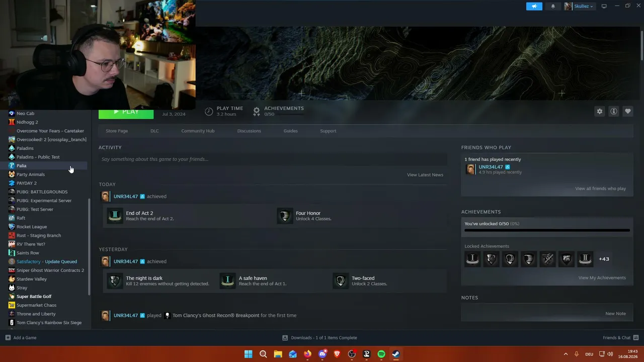Click the achievements progress bar
Screen dimensions: 644x362
pyautogui.click(x=547, y=231)
